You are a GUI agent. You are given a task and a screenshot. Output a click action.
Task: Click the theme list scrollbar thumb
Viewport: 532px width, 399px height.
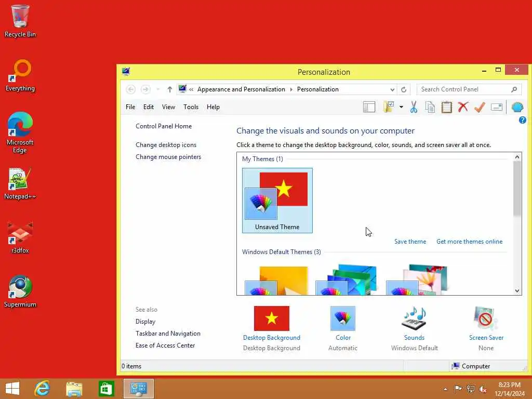pyautogui.click(x=517, y=188)
